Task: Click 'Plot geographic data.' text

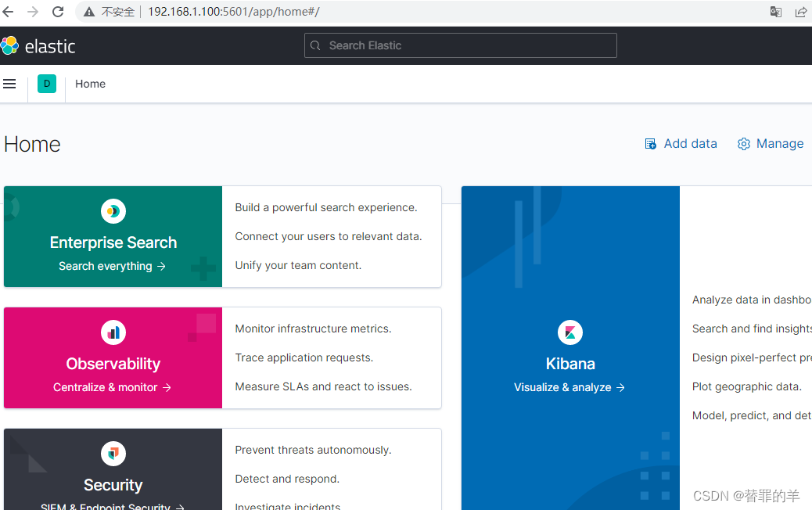Action: (747, 386)
